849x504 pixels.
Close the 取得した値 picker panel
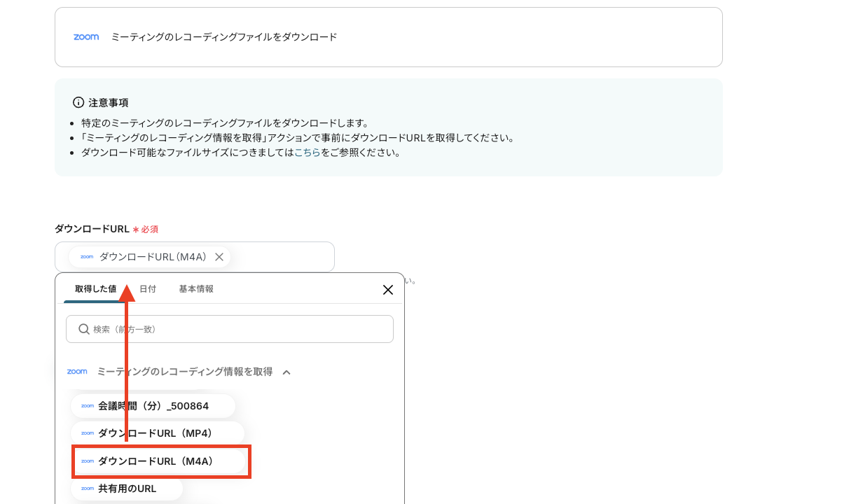[x=388, y=289]
